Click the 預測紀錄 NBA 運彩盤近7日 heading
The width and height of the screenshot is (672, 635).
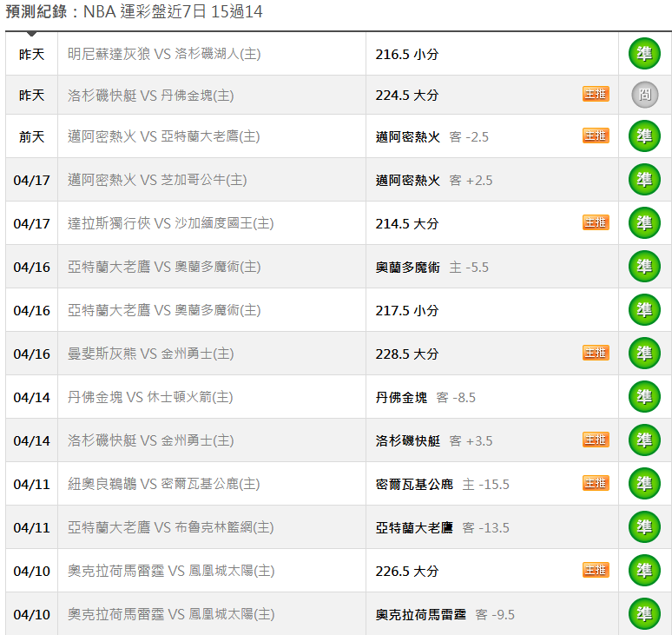(x=135, y=11)
